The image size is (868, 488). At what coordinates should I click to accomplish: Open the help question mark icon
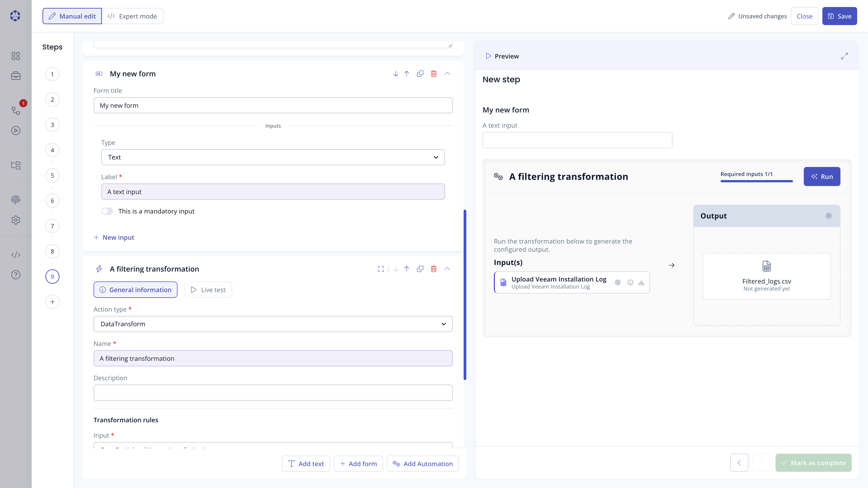(16, 275)
